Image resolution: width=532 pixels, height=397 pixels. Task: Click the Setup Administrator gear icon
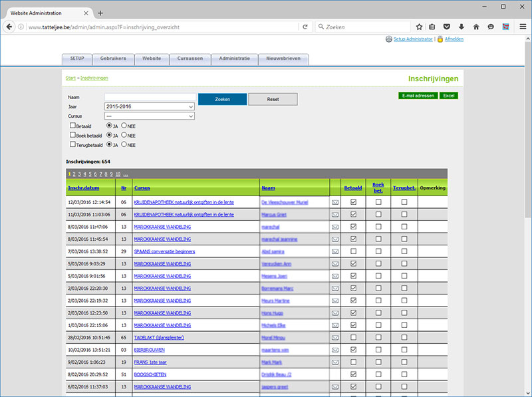pyautogui.click(x=389, y=39)
